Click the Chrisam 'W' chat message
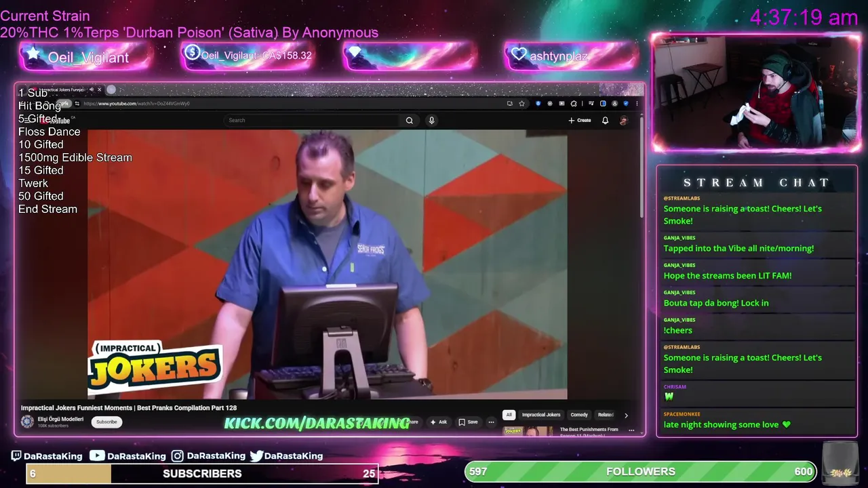Image resolution: width=868 pixels, height=488 pixels. [669, 396]
